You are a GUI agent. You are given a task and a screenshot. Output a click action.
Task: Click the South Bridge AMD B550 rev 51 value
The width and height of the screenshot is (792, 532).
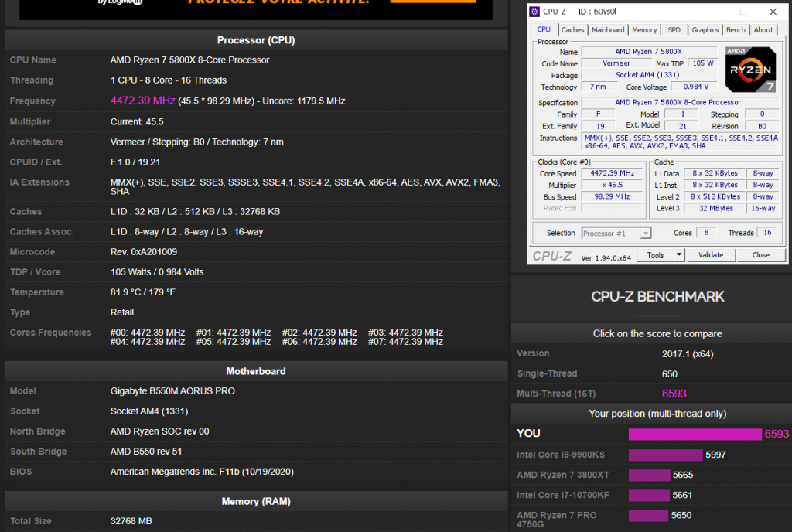[x=146, y=452]
